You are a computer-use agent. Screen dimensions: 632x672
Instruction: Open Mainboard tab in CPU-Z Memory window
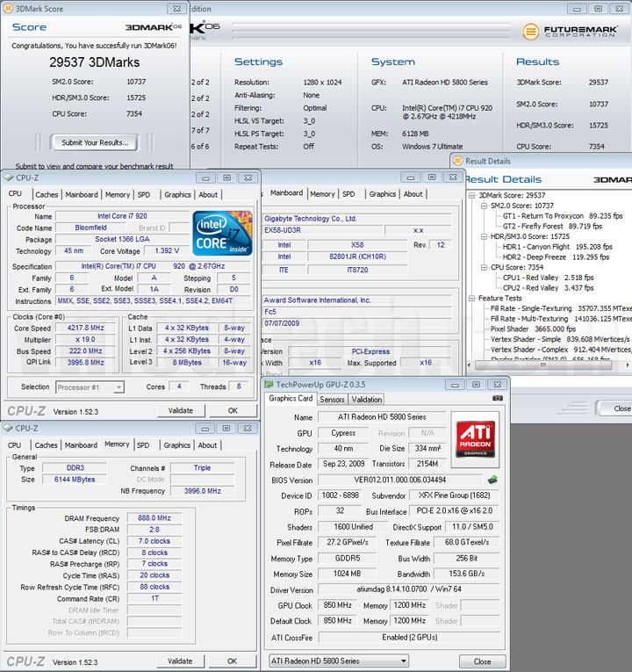coord(81,445)
